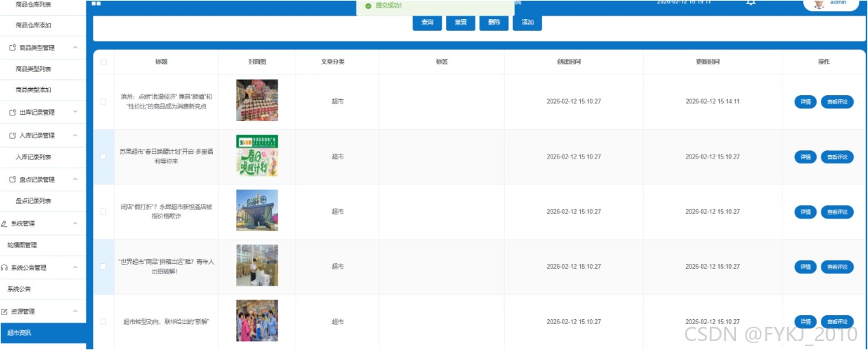The width and height of the screenshot is (868, 350).
Task: Click the 文章分类 column header
Action: pyautogui.click(x=333, y=62)
